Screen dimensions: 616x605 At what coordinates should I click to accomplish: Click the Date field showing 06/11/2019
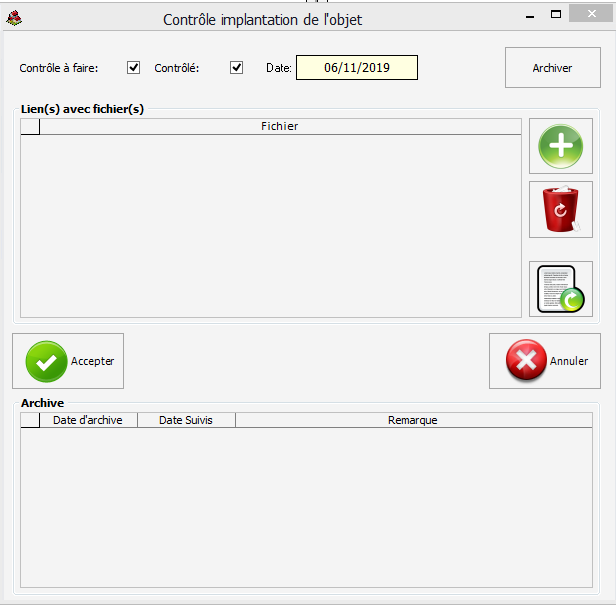pos(356,68)
